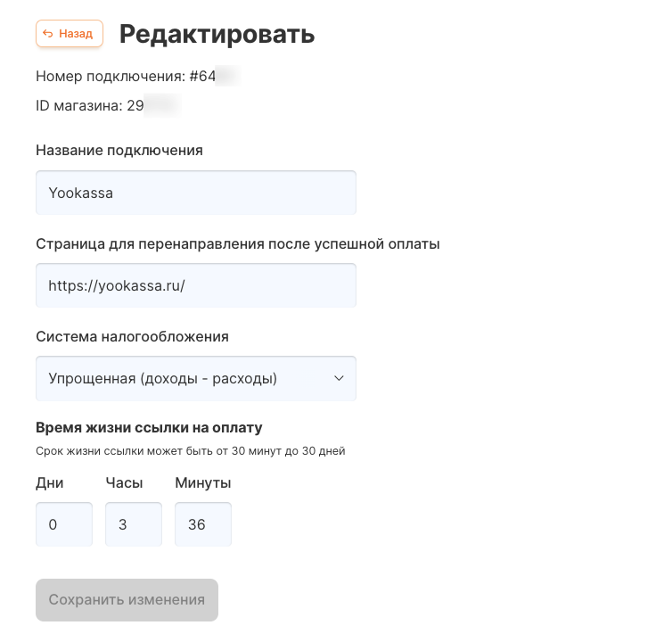Viewport: 672px width, 642px height.
Task: Click the "Дни" label
Action: [50, 483]
